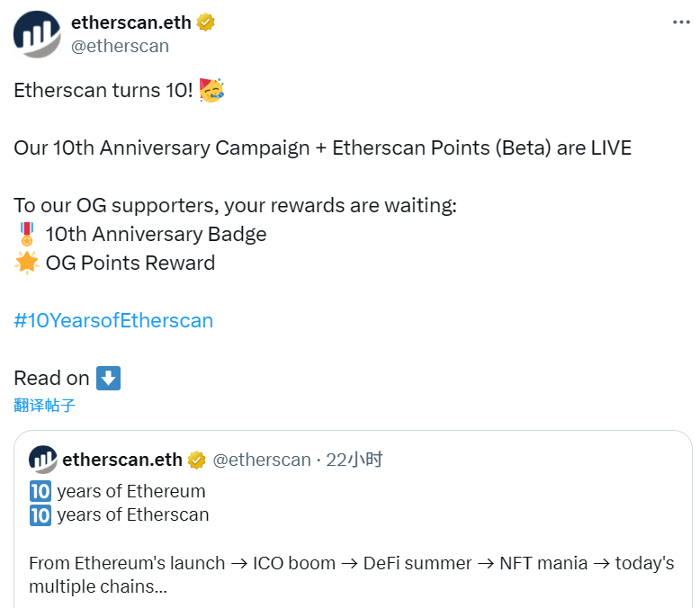Click the 10 emoji before "years of Ethereum"

click(40, 492)
